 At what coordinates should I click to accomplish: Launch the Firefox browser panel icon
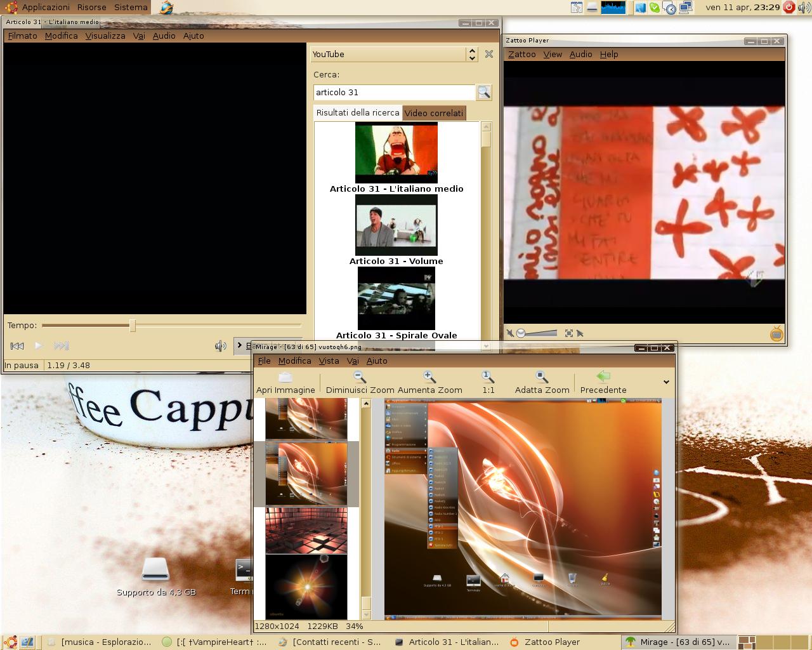pyautogui.click(x=166, y=8)
